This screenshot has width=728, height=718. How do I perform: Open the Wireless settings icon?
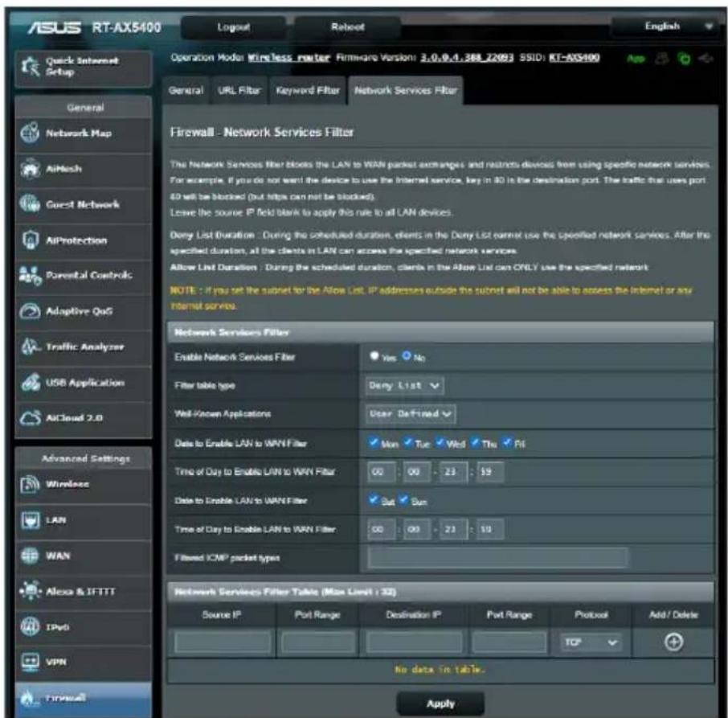(31, 484)
